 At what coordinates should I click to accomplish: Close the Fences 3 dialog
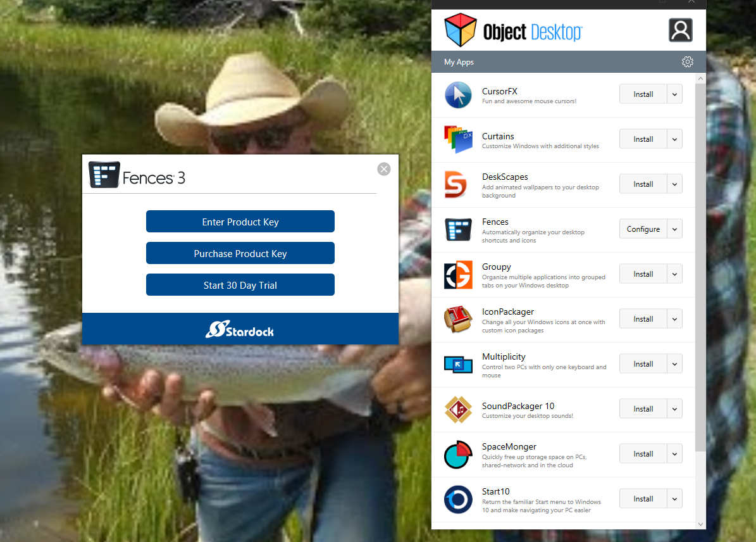click(384, 169)
